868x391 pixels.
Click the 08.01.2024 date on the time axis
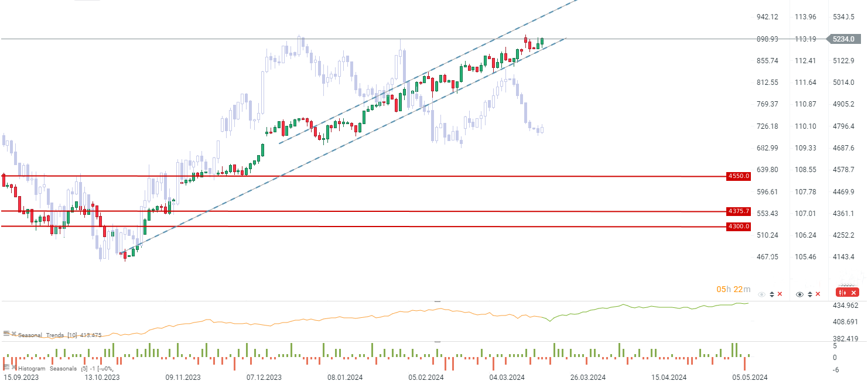[344, 378]
